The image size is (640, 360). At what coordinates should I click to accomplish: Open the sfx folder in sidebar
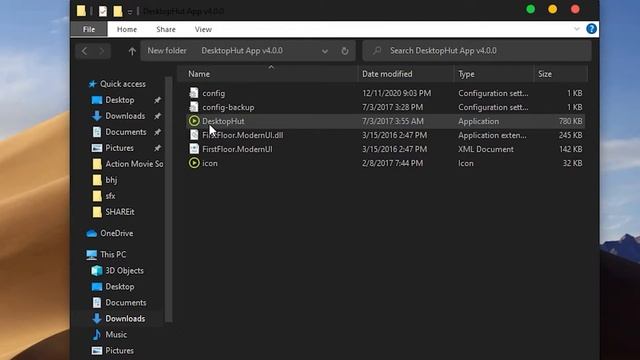pyautogui.click(x=110, y=196)
